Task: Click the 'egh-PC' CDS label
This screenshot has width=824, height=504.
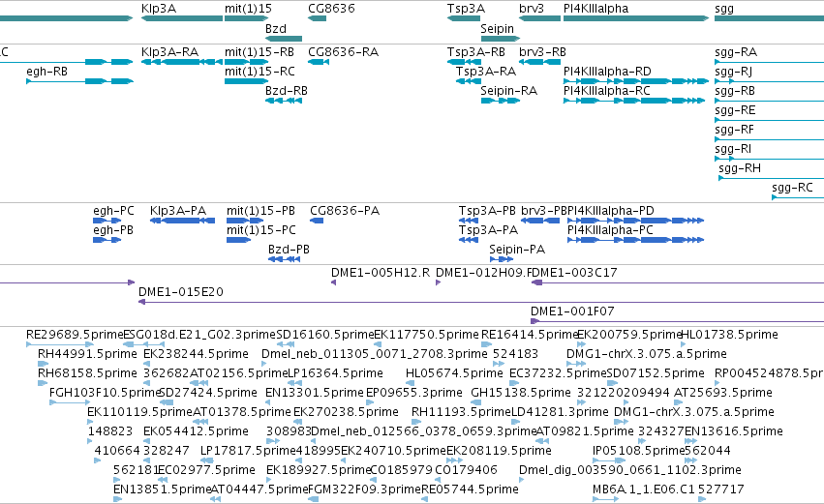Action: pos(113,211)
